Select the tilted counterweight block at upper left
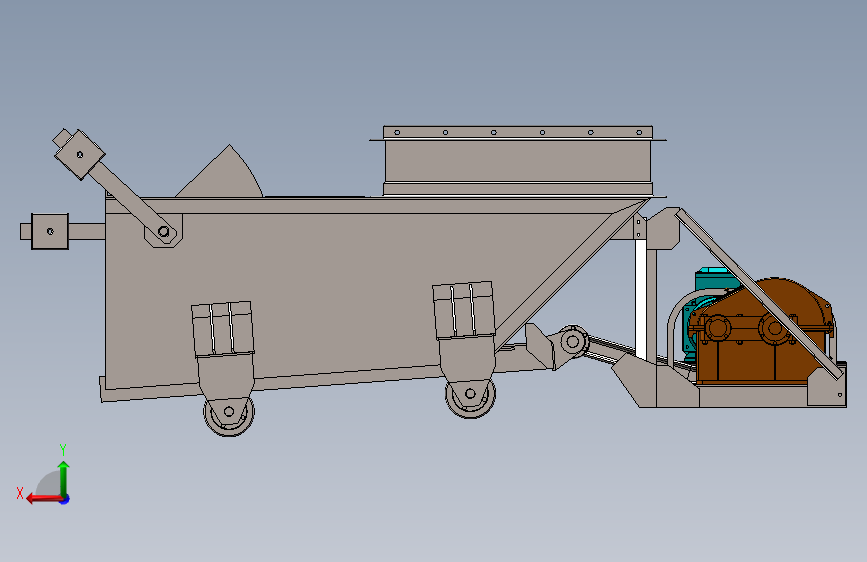The width and height of the screenshot is (867, 562). 79,154
